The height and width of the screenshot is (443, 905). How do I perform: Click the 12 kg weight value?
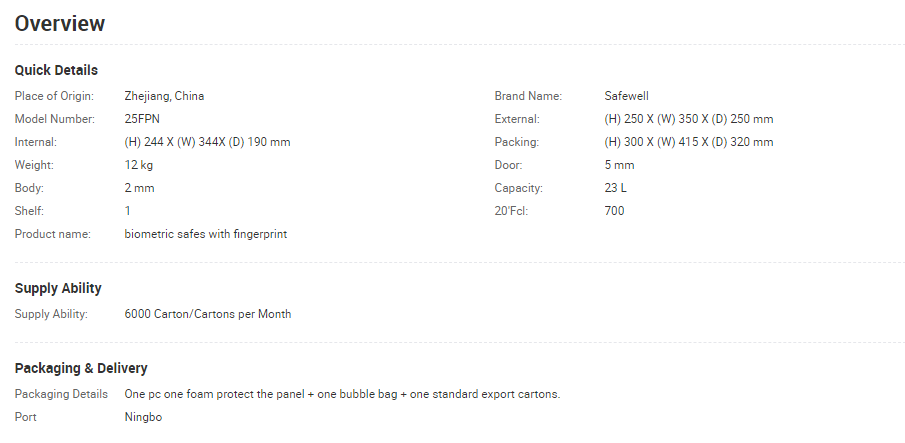point(139,165)
